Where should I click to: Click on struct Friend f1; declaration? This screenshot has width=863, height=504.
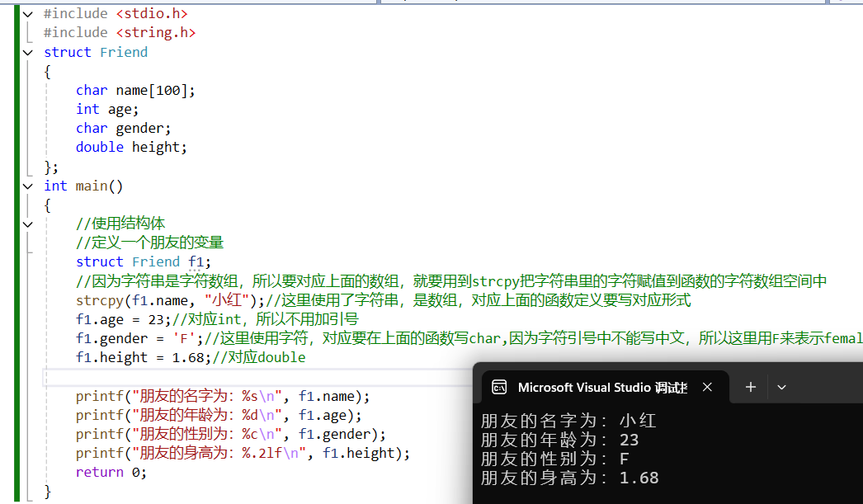(x=143, y=262)
